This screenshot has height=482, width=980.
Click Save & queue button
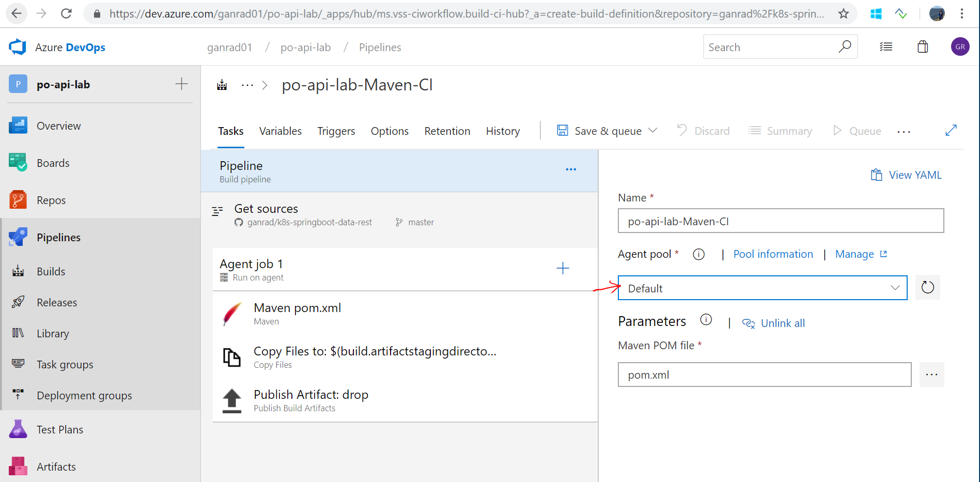tap(599, 131)
